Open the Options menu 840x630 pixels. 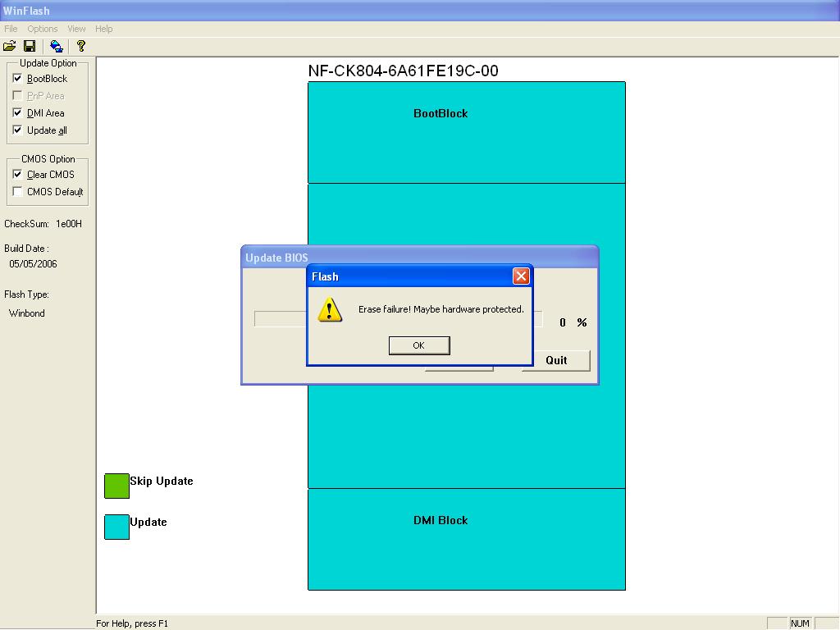pyautogui.click(x=43, y=29)
